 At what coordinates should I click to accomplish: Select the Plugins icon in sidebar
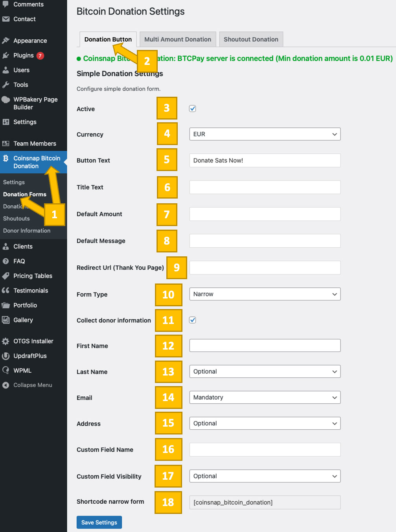coord(6,55)
